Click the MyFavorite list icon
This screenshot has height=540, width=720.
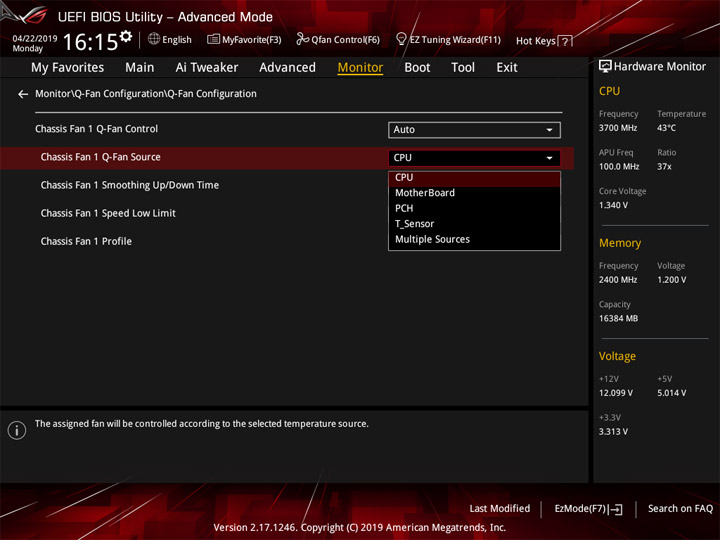pyautogui.click(x=213, y=39)
